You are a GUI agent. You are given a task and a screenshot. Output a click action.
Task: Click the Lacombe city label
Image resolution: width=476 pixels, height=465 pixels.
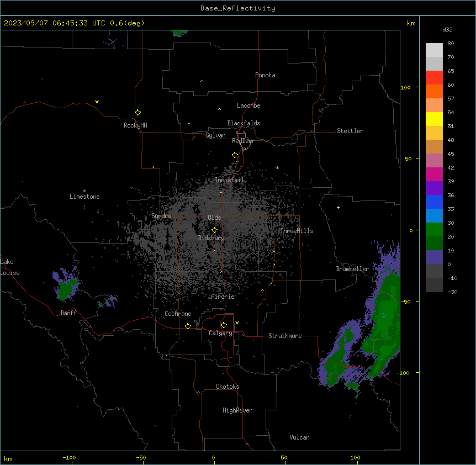[x=248, y=105]
